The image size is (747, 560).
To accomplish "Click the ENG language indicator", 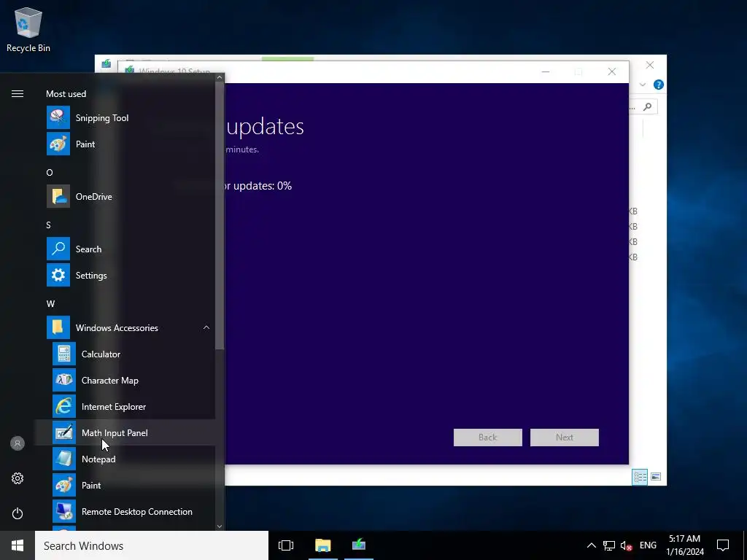I will tap(648, 545).
